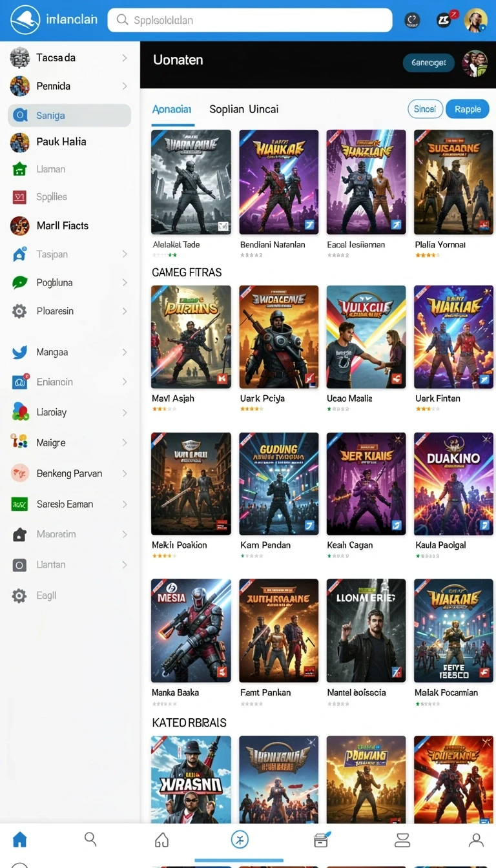Screen dimensions: 496x868
Task: Click the Ploaresin gear icon
Action: click(19, 311)
